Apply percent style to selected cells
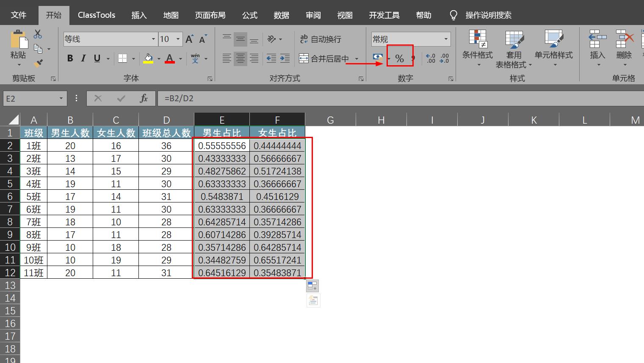 (x=400, y=58)
